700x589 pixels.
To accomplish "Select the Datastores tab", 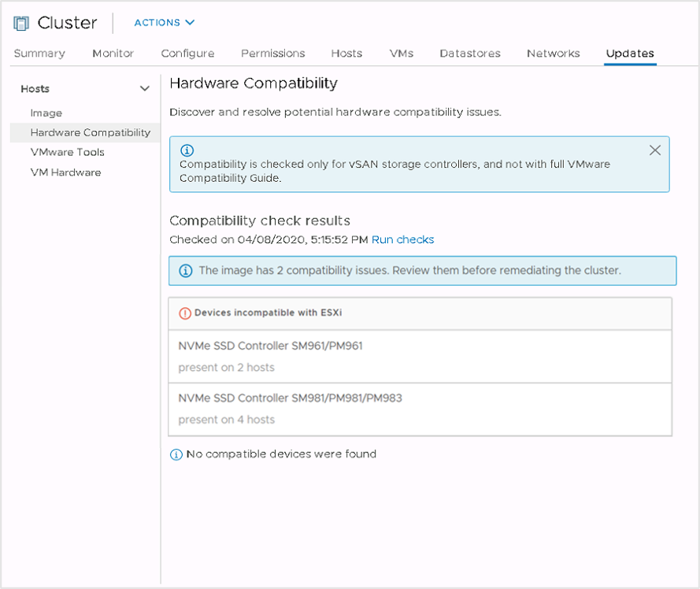I will coord(470,53).
